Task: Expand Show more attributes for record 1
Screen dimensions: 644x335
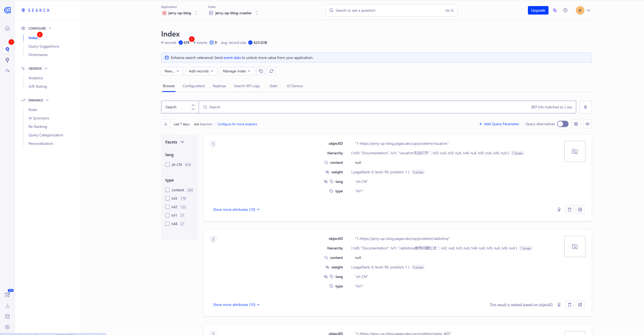Action: 236,210
